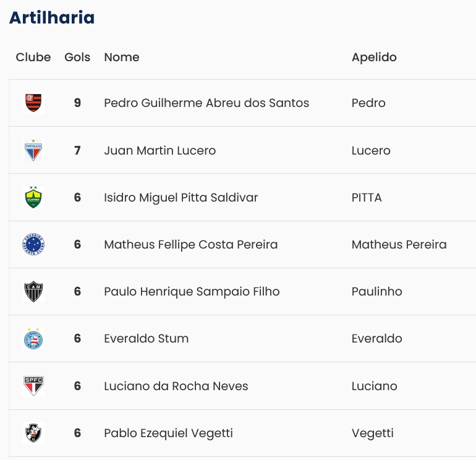Click Isidro Miguel Pitta Saldivar name
This screenshot has height=460, width=476.
tap(181, 197)
